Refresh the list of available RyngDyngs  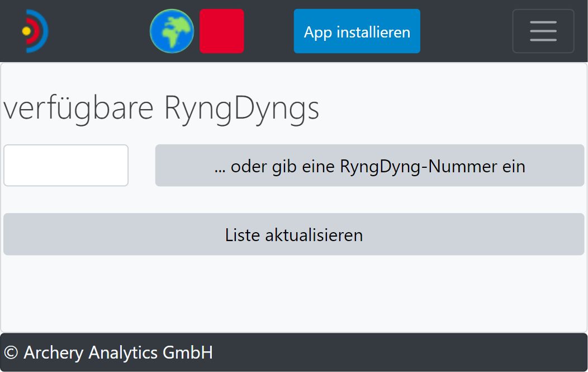[293, 234]
